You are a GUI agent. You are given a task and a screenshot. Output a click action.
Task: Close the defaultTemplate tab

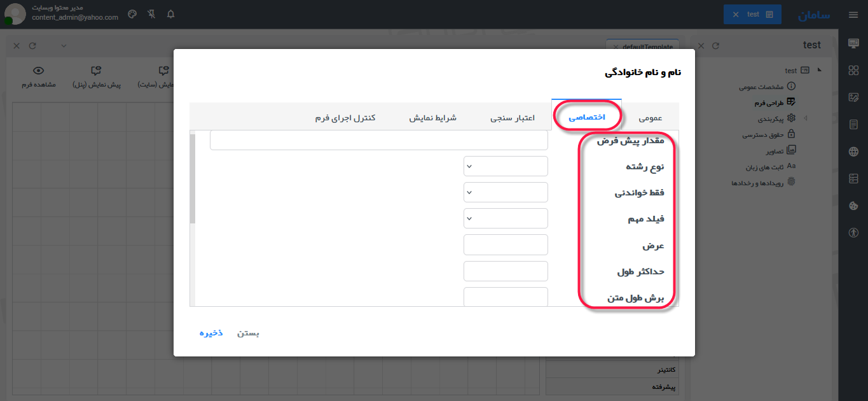click(616, 47)
